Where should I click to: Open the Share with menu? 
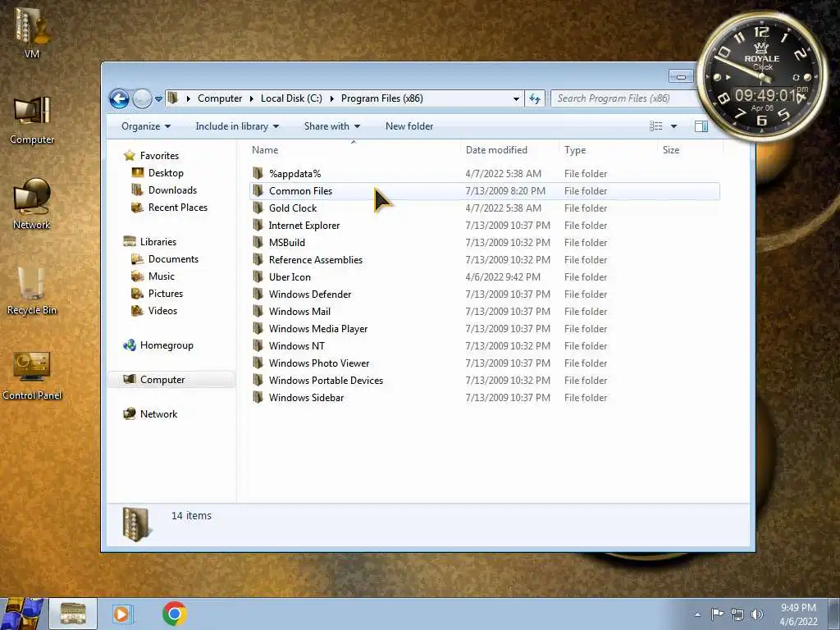click(332, 126)
